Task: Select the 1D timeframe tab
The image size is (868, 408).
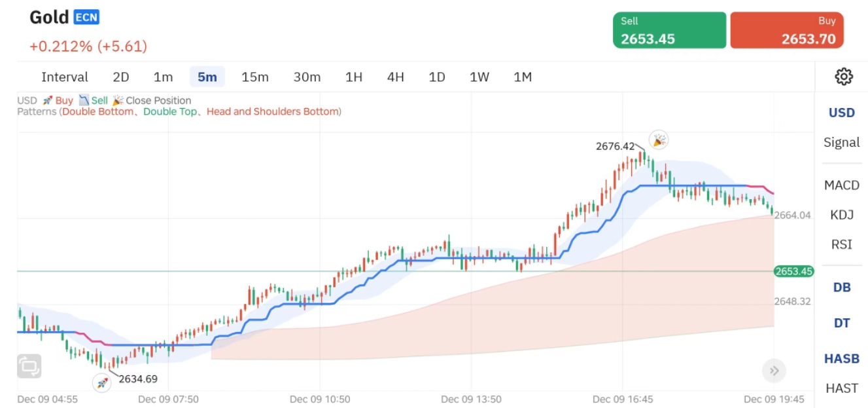Action: point(437,77)
